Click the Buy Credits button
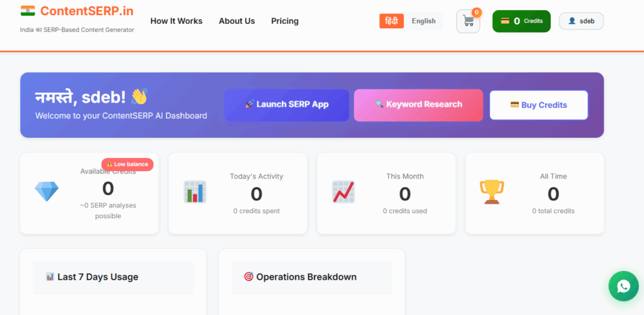Screen dimensions: 644x315 click(x=538, y=105)
